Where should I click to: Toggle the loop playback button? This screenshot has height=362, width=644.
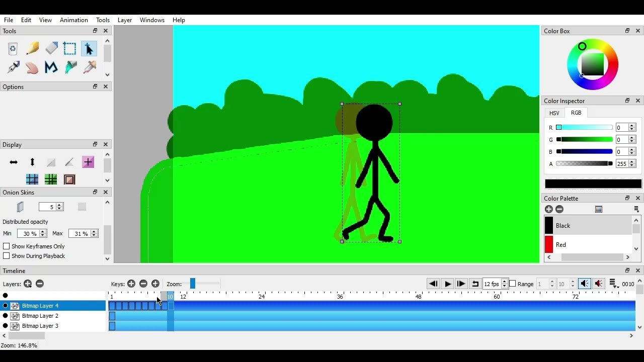475,284
